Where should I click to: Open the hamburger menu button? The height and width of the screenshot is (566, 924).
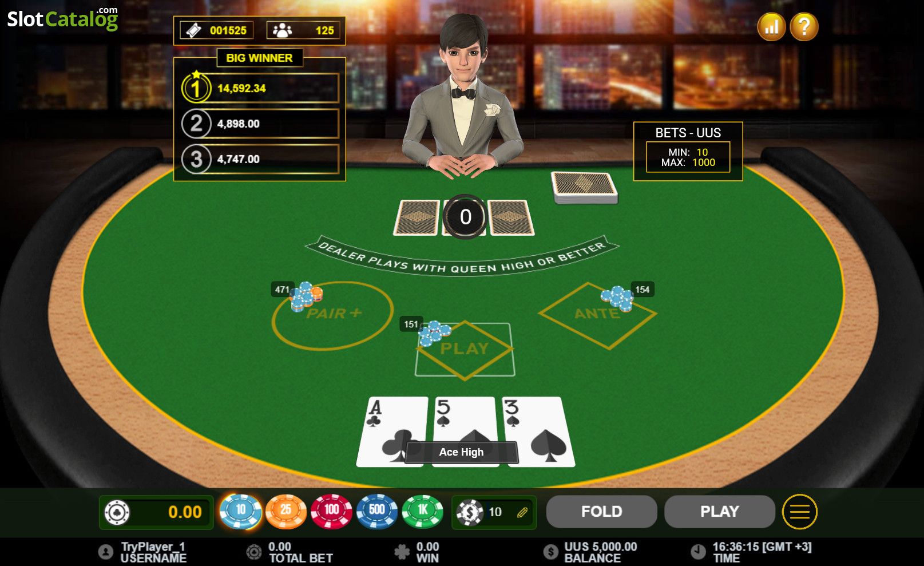pyautogui.click(x=799, y=512)
